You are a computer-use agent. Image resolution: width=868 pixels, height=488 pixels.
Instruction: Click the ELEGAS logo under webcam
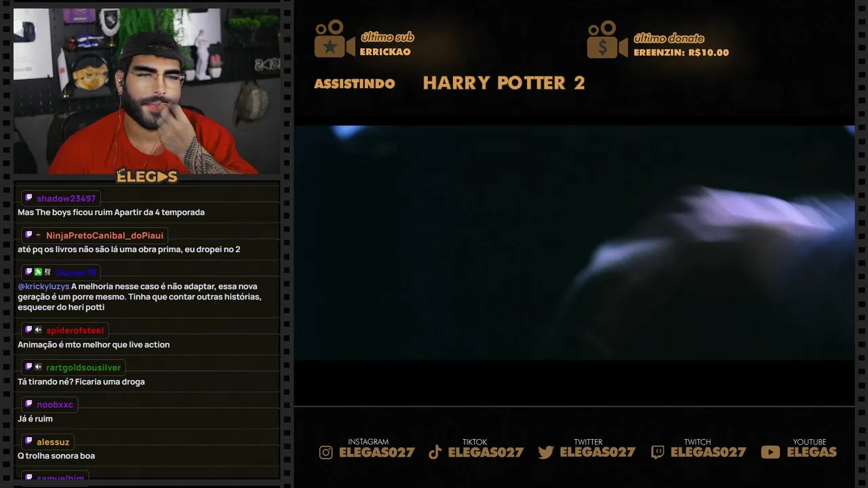[x=147, y=177]
